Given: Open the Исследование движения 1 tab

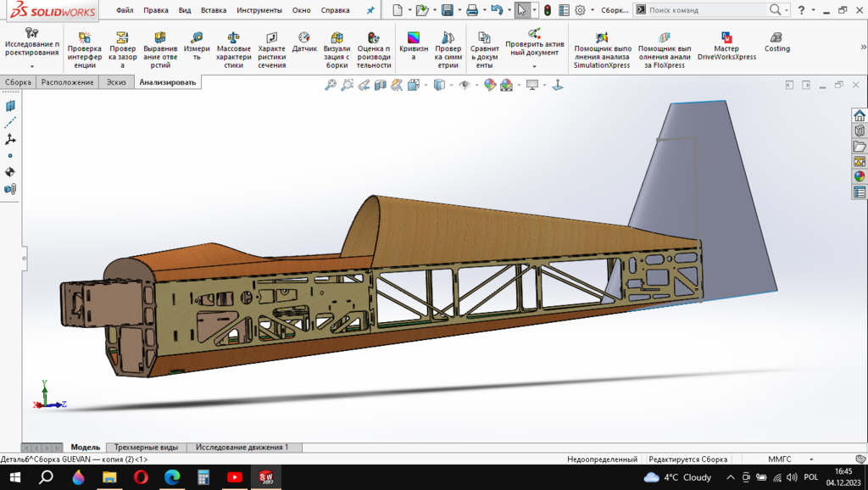Looking at the screenshot, I should pyautogui.click(x=242, y=447).
